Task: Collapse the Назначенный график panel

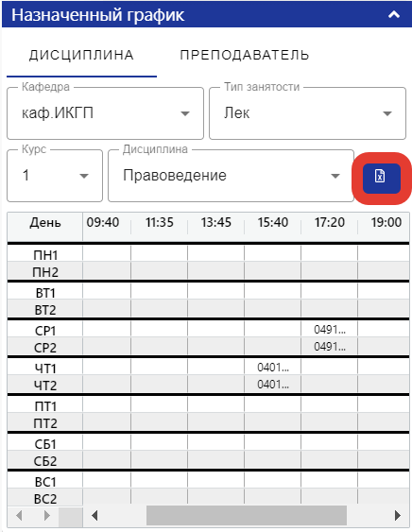Action: coord(394,14)
